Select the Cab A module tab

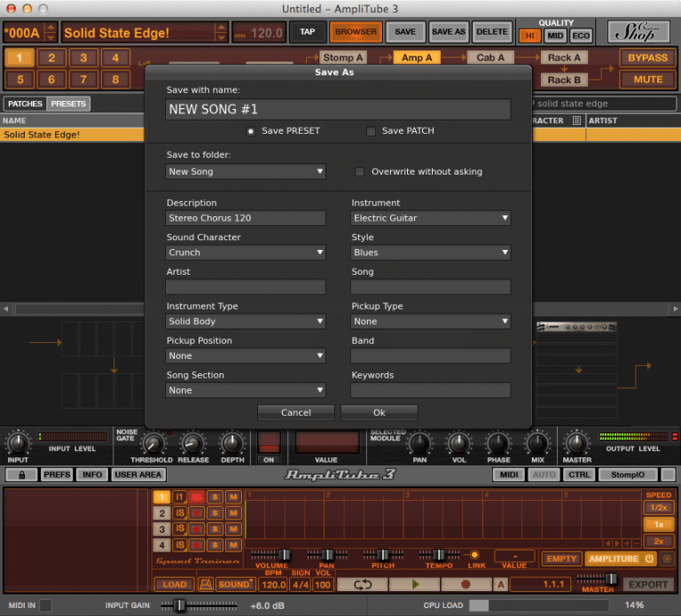tap(489, 58)
